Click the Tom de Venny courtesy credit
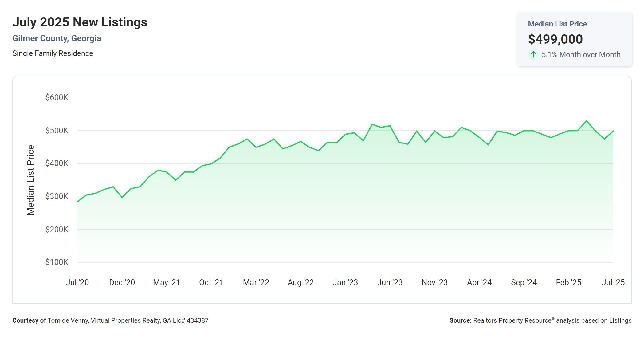 (x=128, y=320)
